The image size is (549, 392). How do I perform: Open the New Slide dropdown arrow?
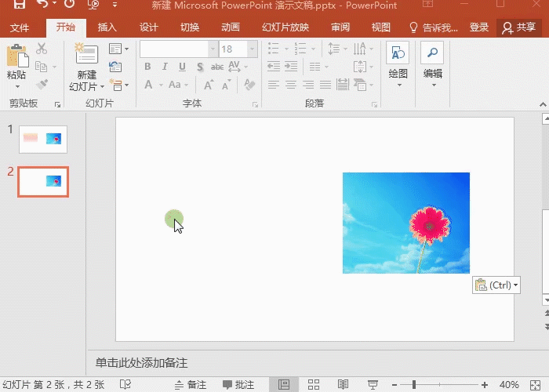coord(102,86)
